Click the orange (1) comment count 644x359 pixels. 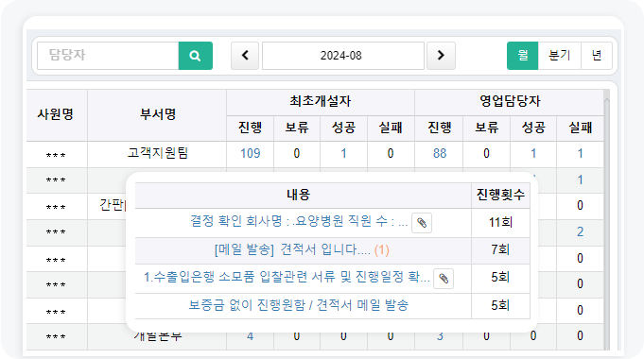[x=381, y=249]
